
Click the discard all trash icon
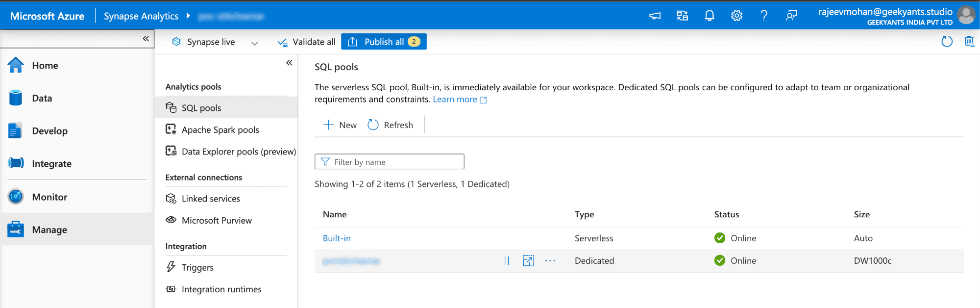(x=969, y=42)
